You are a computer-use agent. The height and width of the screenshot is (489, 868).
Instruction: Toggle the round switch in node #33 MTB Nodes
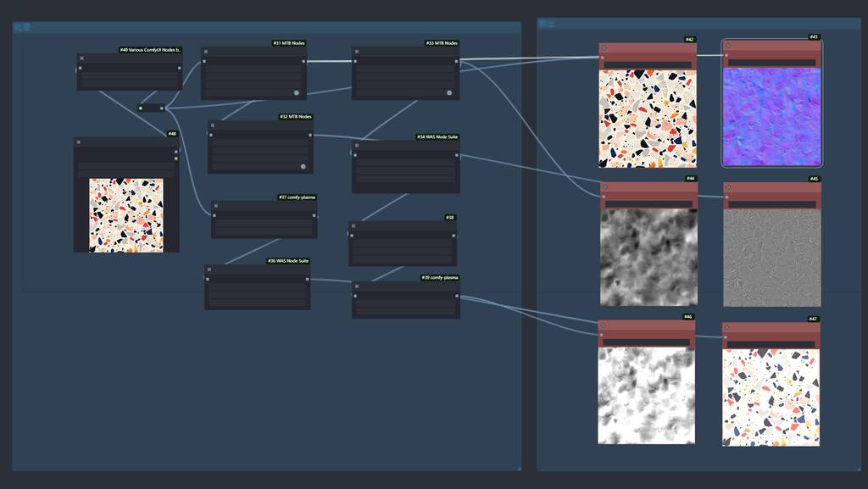(x=449, y=92)
